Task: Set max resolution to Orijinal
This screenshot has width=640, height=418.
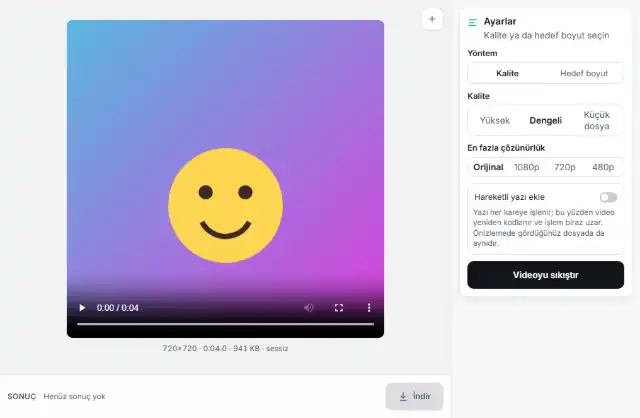Action: click(488, 167)
